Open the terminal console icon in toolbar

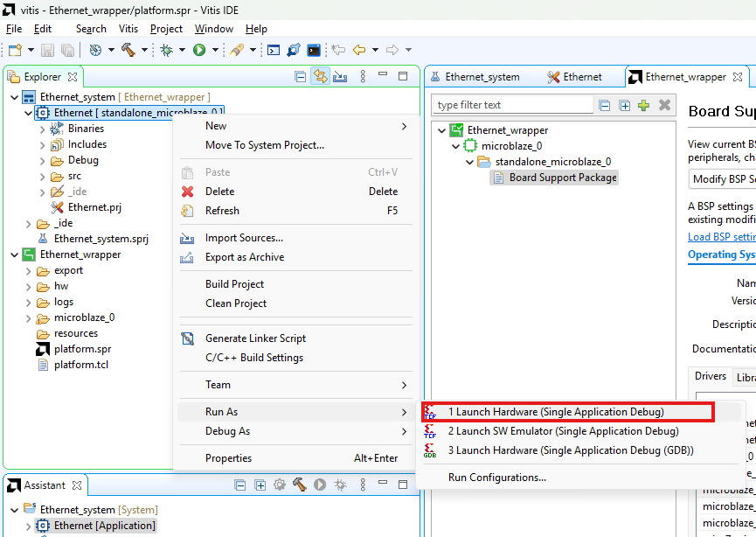(x=314, y=50)
